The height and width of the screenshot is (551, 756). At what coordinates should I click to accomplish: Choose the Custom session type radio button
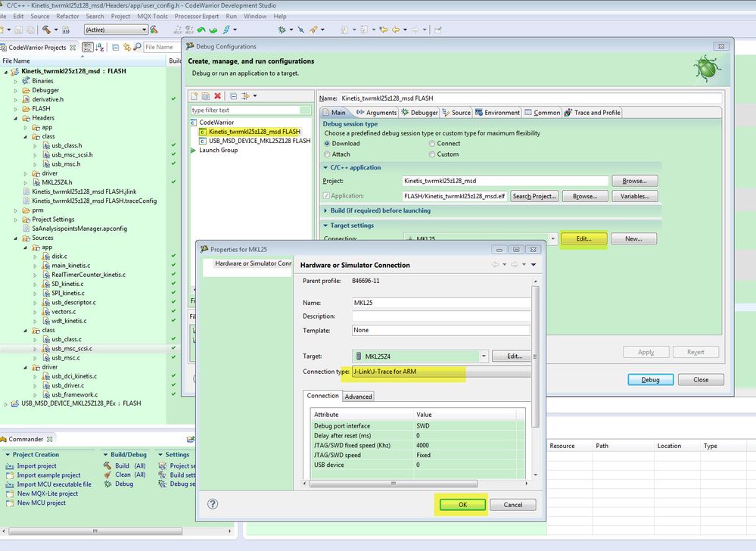(432, 154)
